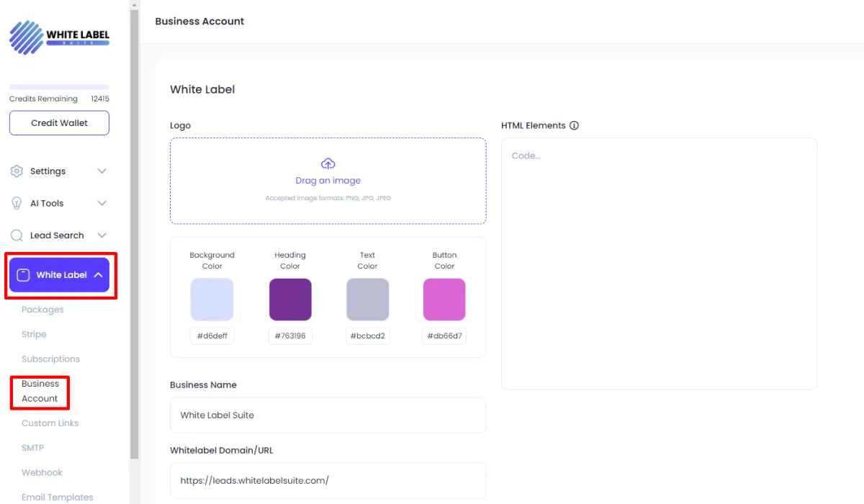Open the Settings sidebar menu
Screen dimensions: 864x504
[x=59, y=171]
